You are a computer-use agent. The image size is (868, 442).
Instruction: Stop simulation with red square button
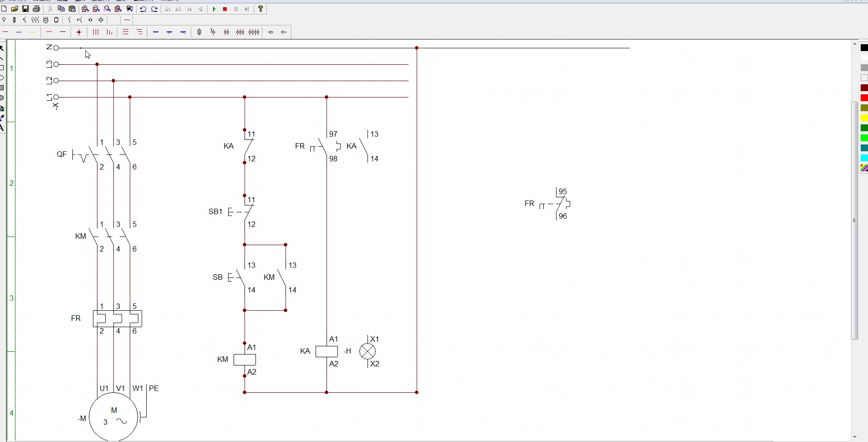pyautogui.click(x=225, y=9)
